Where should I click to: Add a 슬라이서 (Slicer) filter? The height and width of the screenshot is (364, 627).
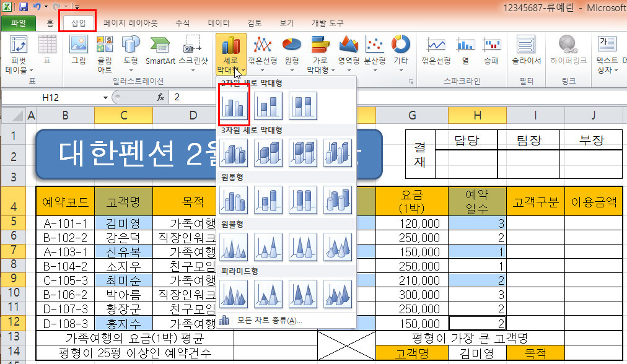(x=526, y=50)
